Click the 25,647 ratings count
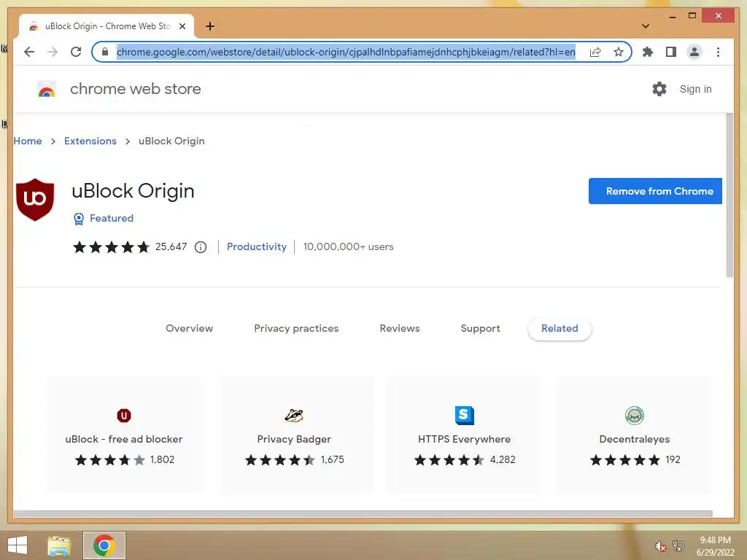 click(x=171, y=246)
